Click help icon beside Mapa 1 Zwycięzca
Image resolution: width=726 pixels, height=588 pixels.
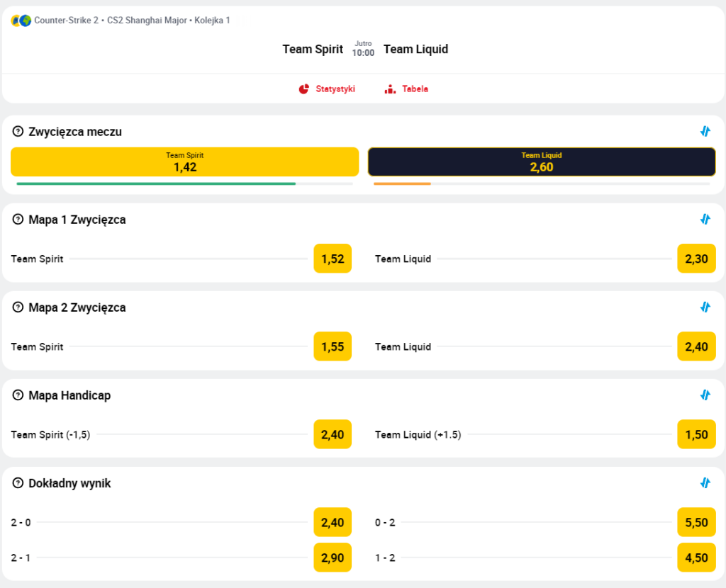click(x=18, y=220)
